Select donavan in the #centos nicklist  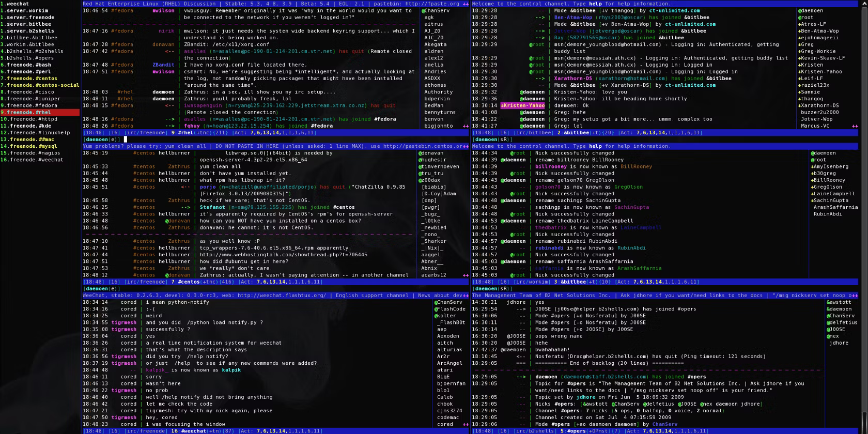(x=432, y=153)
